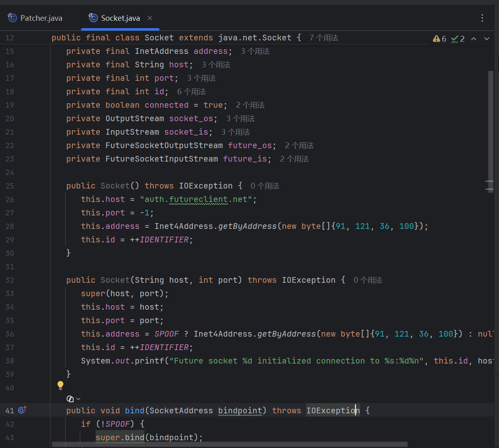The height and width of the screenshot is (448, 499).
Task: Open '6 个用法' usages hint for id field
Action: (x=192, y=92)
